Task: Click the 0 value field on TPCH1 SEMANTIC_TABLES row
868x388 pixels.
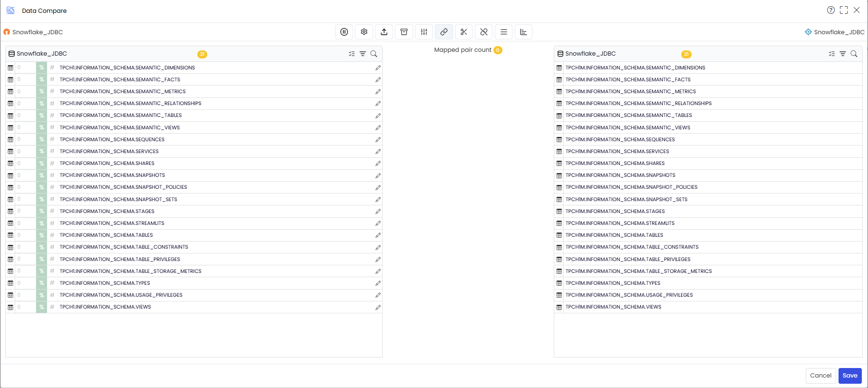Action: pyautogui.click(x=26, y=115)
